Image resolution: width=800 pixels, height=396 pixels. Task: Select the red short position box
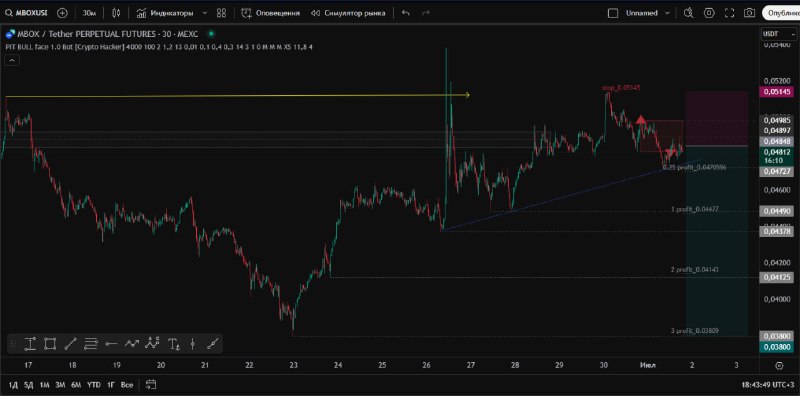point(661,136)
